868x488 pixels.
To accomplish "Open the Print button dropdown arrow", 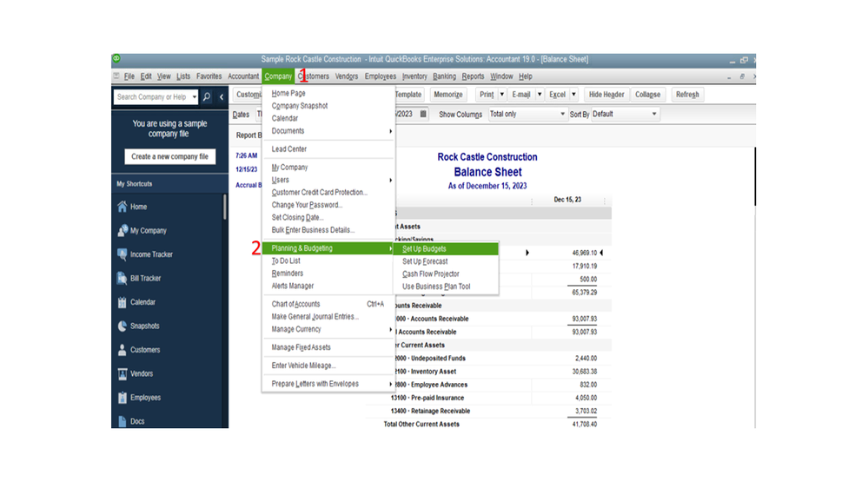I will click(x=501, y=95).
